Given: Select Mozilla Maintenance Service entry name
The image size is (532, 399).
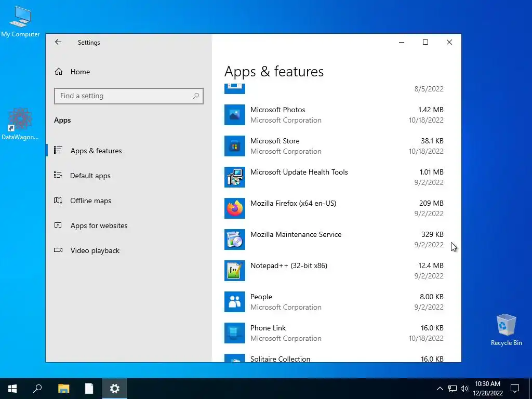Looking at the screenshot, I should (296, 234).
